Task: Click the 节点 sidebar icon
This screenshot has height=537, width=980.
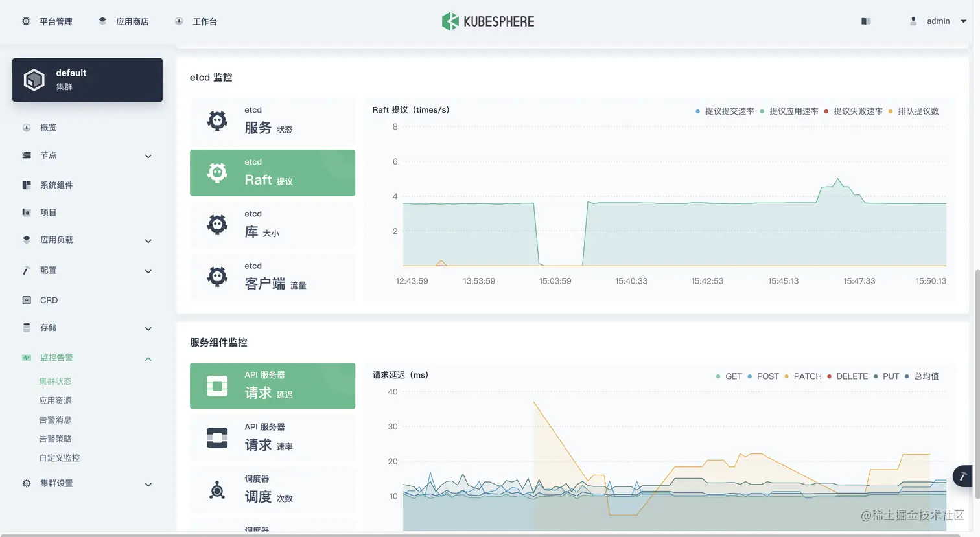Action: tap(27, 155)
